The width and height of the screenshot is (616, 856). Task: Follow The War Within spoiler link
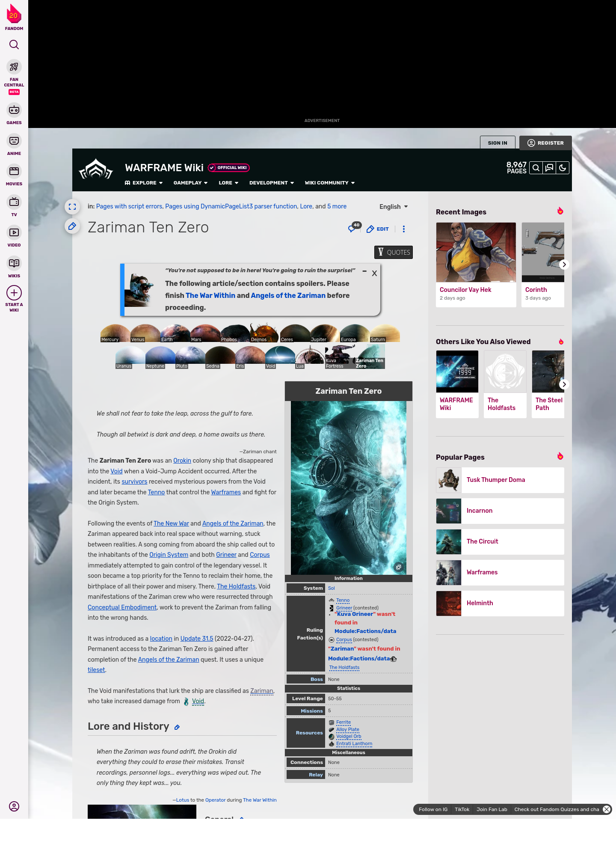click(x=210, y=295)
